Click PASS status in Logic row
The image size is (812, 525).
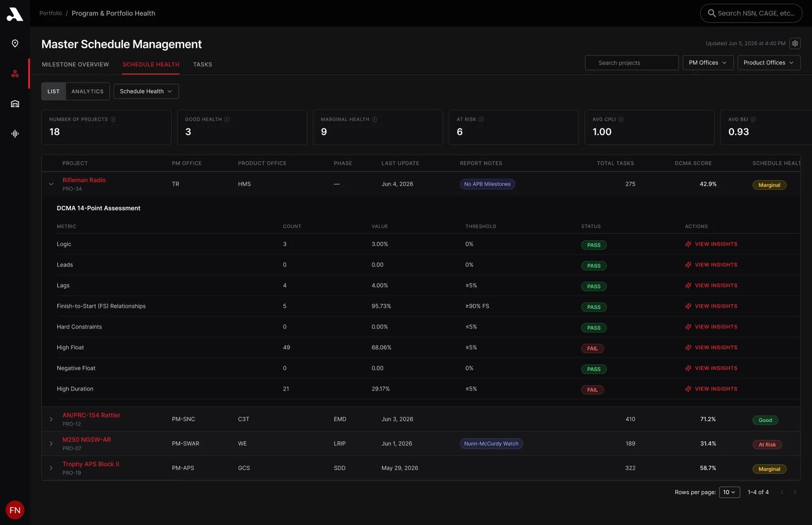coord(594,245)
